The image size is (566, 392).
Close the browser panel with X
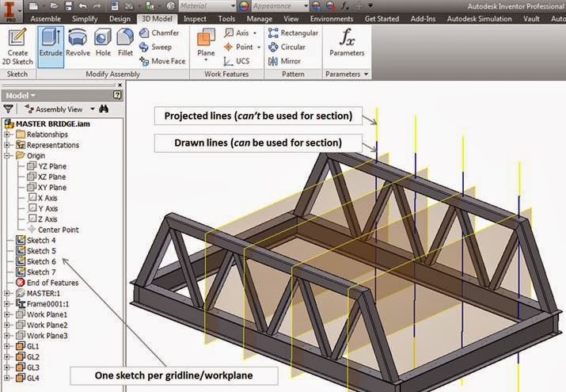(x=120, y=85)
